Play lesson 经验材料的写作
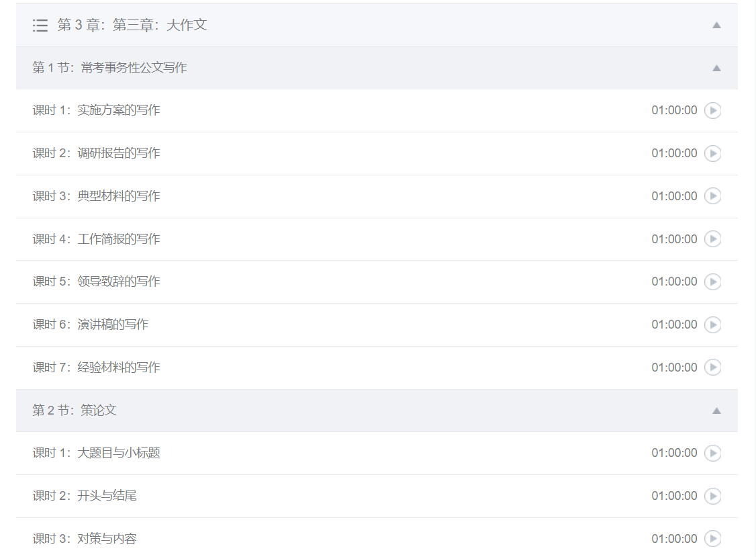 pyautogui.click(x=712, y=368)
